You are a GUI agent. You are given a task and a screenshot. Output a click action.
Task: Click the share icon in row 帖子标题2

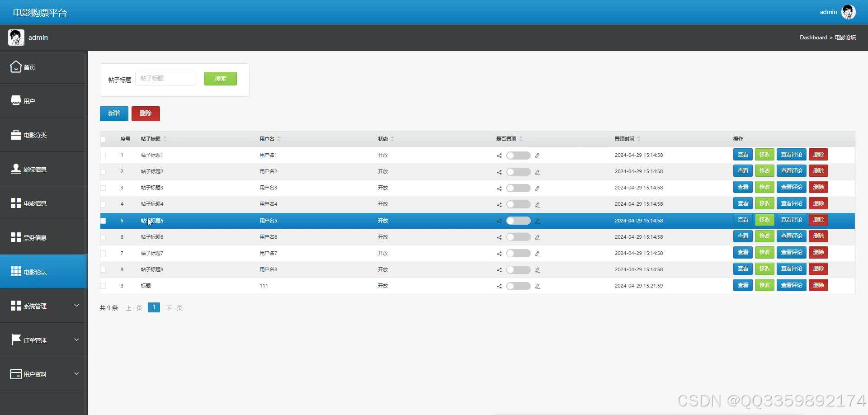click(x=499, y=172)
